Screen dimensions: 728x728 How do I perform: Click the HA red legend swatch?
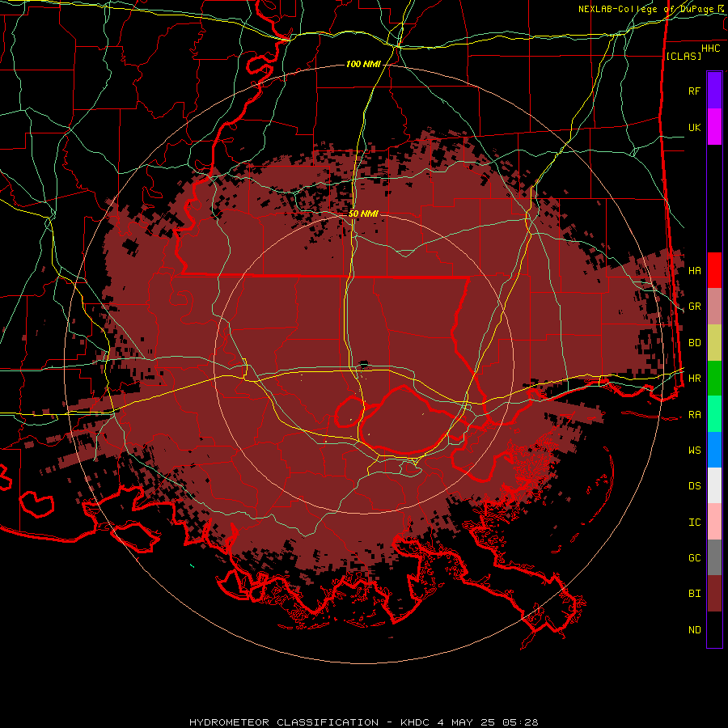(714, 270)
